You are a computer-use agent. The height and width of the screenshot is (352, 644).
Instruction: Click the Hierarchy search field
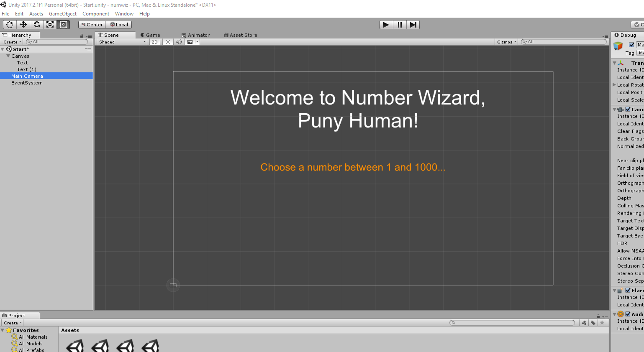(57, 42)
